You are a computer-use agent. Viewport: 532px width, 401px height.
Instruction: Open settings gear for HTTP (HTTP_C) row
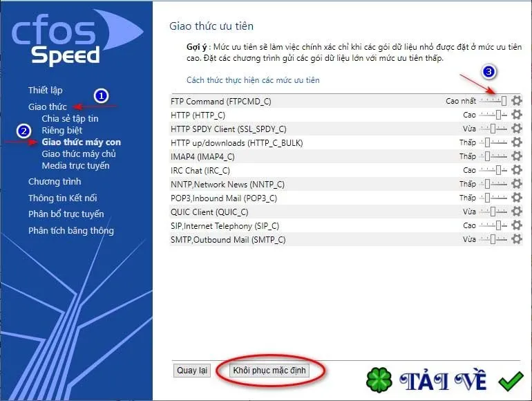pyautogui.click(x=516, y=115)
